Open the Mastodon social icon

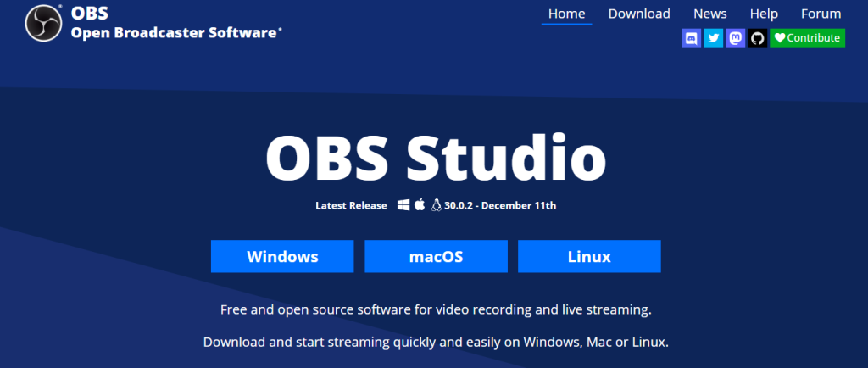click(735, 38)
